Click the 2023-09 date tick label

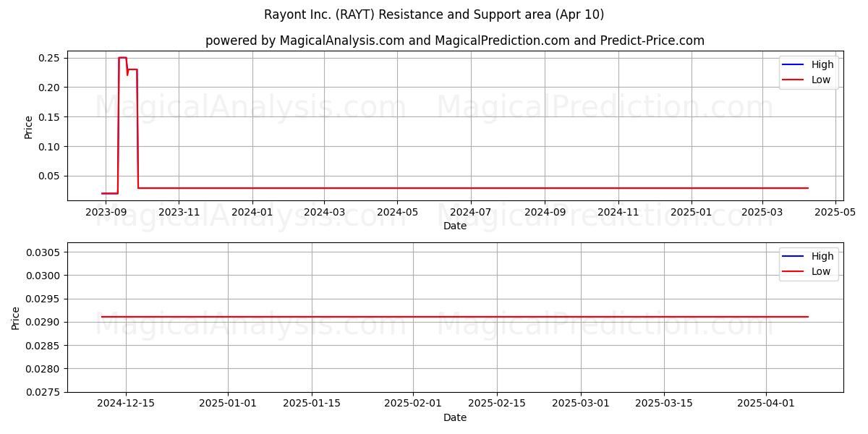click(x=106, y=212)
